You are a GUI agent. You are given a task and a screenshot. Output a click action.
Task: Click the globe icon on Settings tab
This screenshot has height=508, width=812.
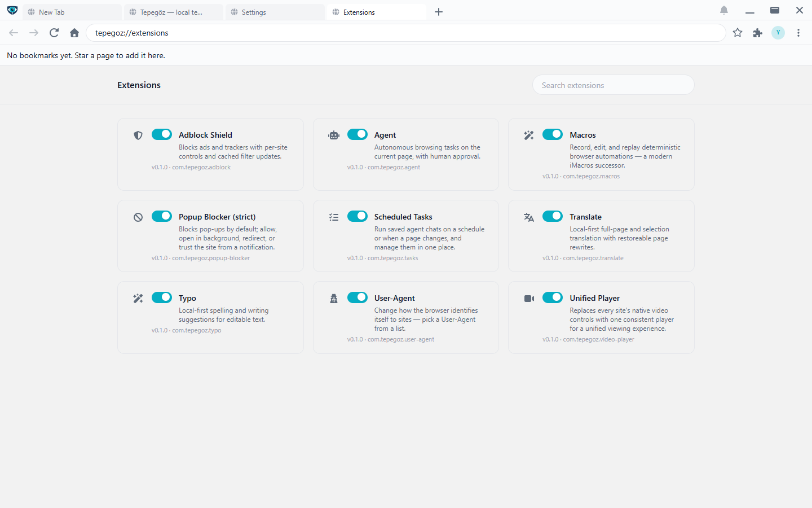pyautogui.click(x=235, y=12)
